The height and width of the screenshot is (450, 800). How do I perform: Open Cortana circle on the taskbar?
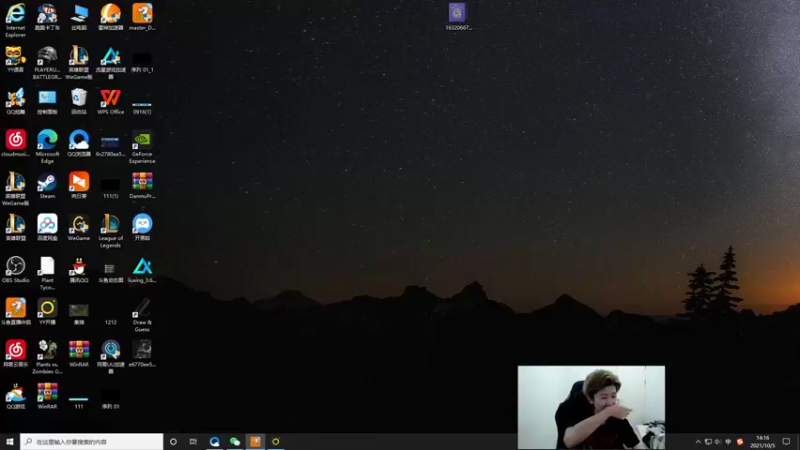click(173, 441)
